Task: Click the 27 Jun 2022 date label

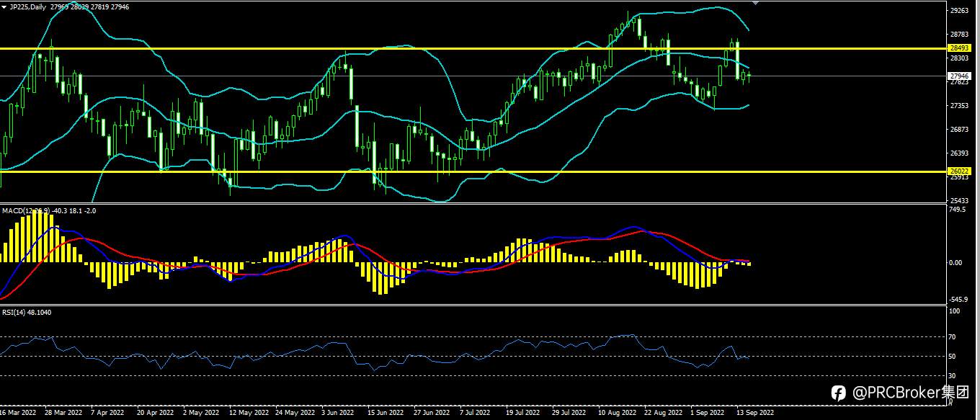Action: point(432,413)
